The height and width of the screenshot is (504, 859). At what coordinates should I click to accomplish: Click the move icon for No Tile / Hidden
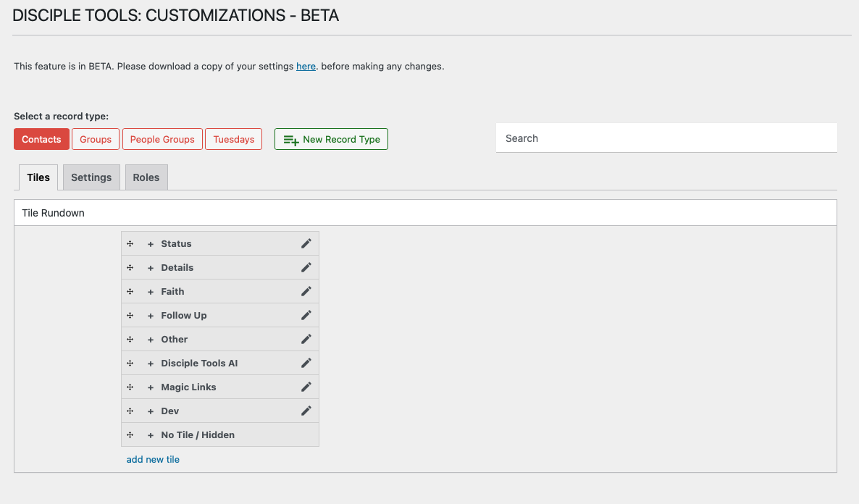click(x=130, y=435)
